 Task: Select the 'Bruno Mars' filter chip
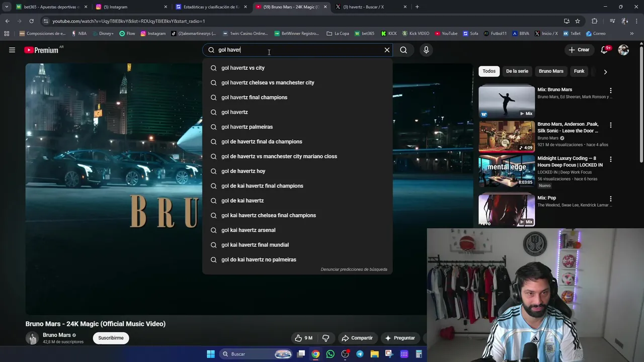pyautogui.click(x=551, y=71)
